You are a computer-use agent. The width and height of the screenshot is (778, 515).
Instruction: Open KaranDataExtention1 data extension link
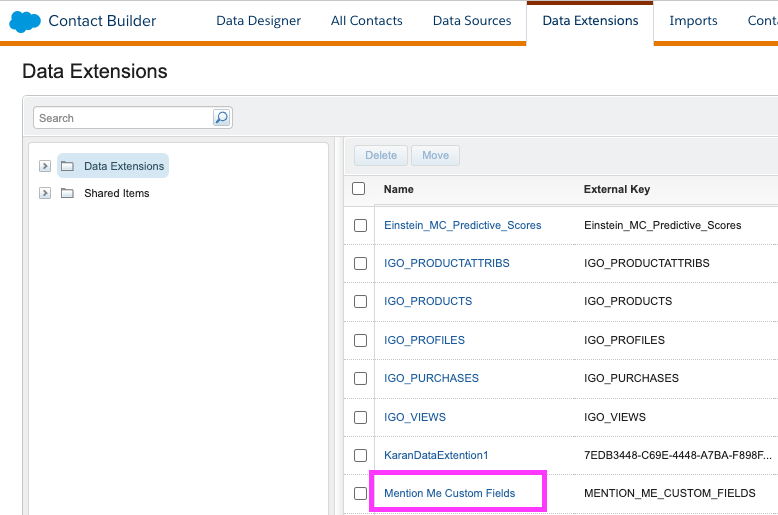tap(436, 455)
